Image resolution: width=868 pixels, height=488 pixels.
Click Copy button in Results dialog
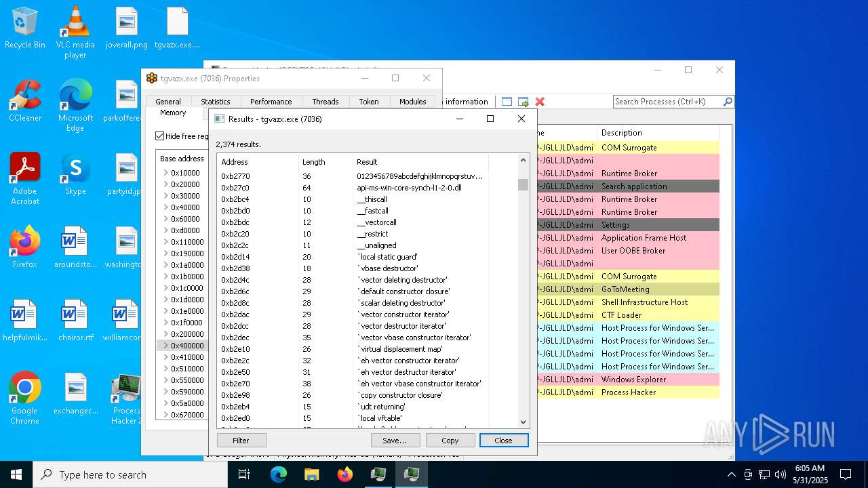450,441
